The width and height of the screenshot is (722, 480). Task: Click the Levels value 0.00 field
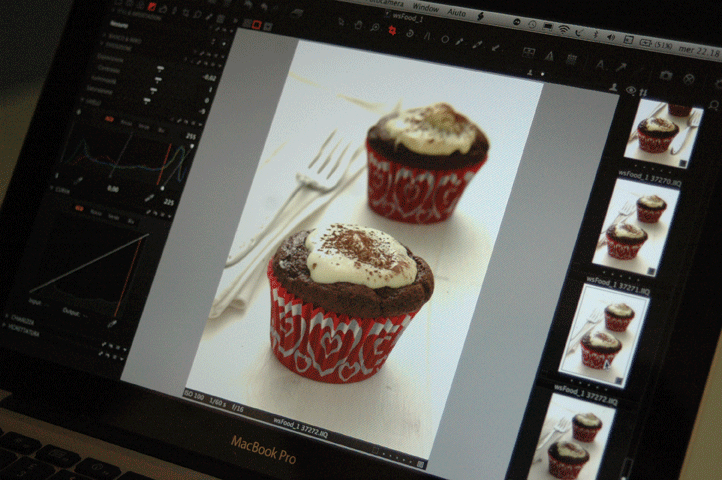pos(113,189)
